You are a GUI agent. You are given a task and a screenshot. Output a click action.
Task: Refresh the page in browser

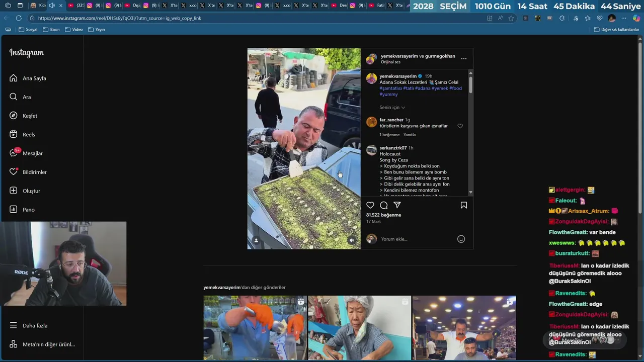(x=19, y=18)
